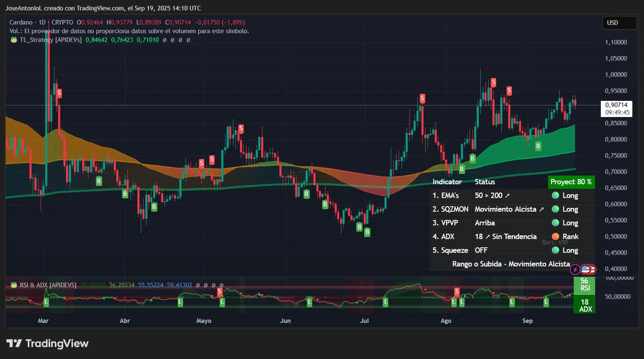This screenshot has height=359, width=644.
Task: Click the Cardano symbol name
Action: click(x=21, y=22)
